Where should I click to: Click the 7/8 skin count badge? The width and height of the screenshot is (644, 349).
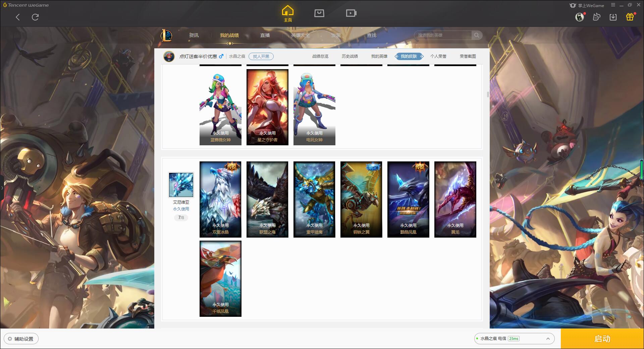[x=181, y=218]
